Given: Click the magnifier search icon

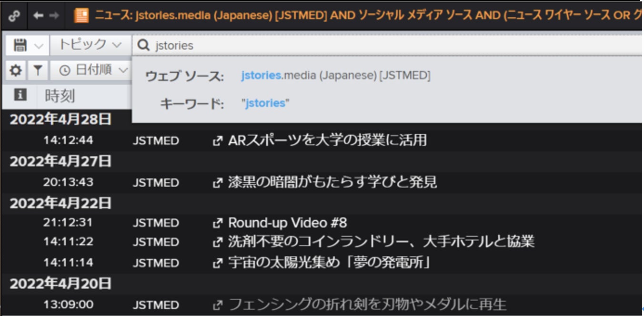Looking at the screenshot, I should 143,45.
